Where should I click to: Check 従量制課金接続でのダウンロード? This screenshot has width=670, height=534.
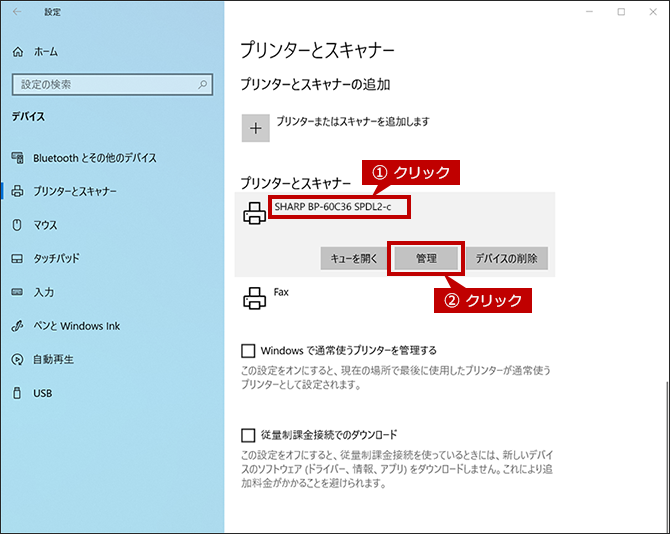click(x=248, y=435)
